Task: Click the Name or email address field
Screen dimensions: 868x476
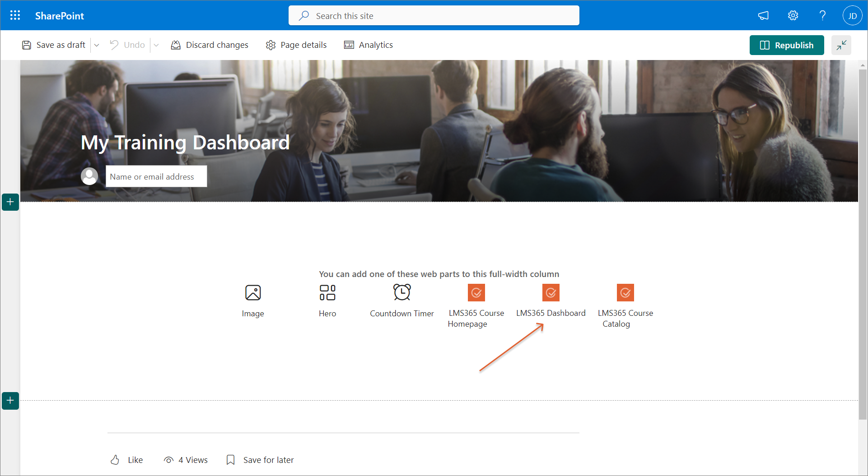Action: [x=156, y=176]
